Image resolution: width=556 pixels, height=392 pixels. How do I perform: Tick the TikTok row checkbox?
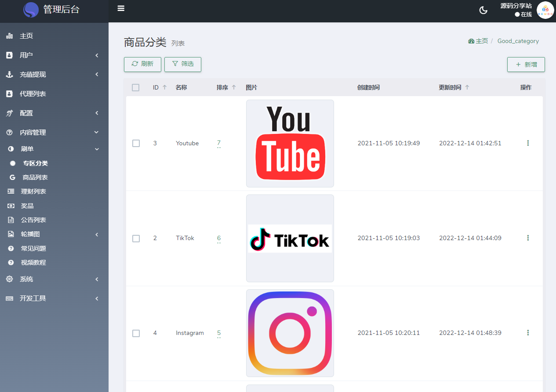coord(136,238)
